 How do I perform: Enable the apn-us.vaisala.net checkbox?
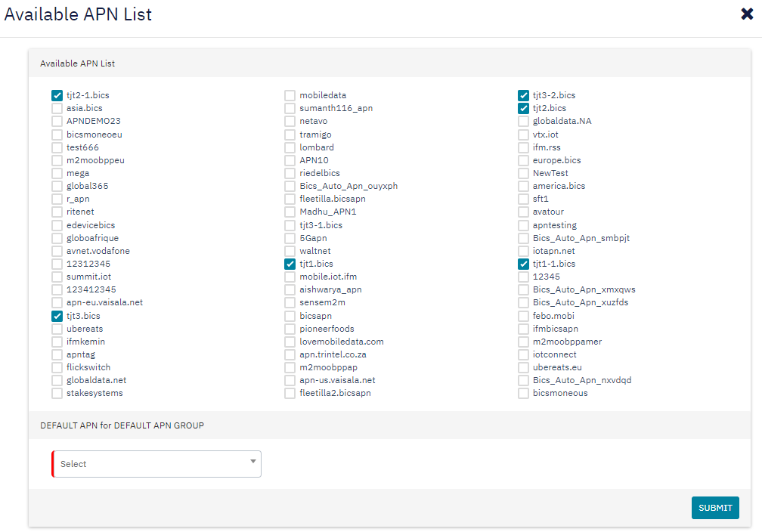click(x=290, y=380)
